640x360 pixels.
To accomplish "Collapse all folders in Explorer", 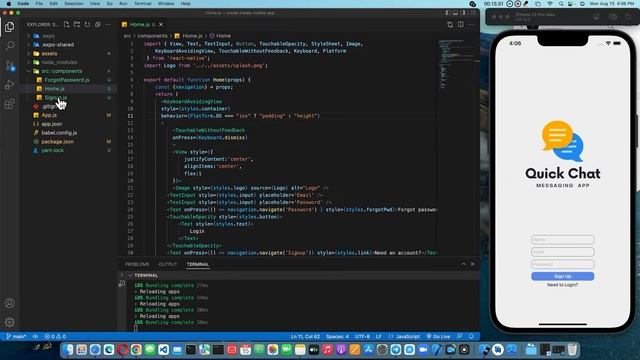I will coord(98,24).
